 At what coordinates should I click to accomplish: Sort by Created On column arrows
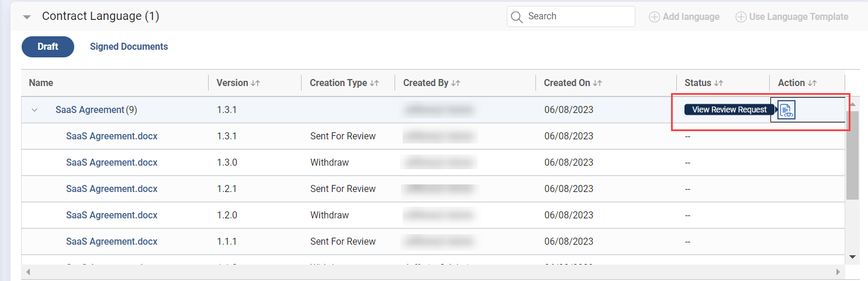point(597,83)
